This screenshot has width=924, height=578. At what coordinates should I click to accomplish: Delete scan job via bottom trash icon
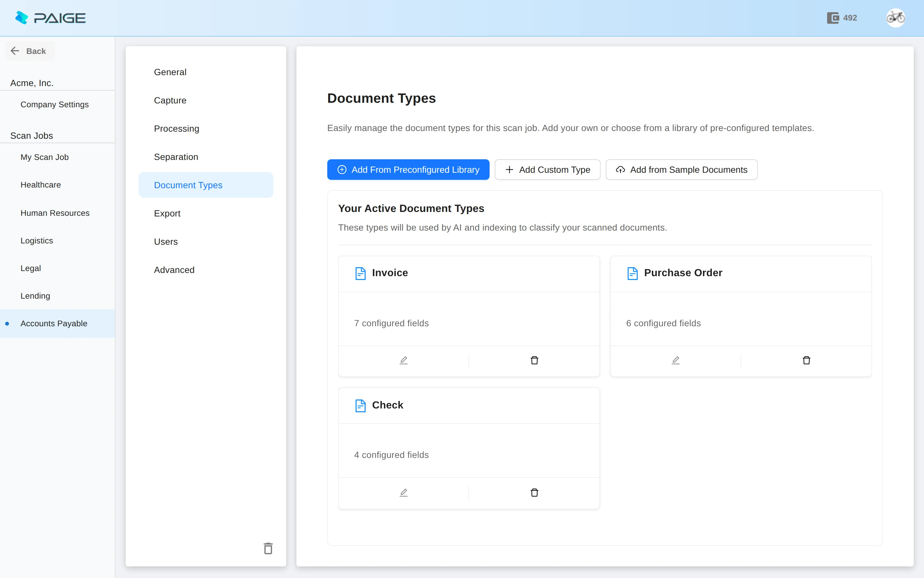[x=268, y=548]
